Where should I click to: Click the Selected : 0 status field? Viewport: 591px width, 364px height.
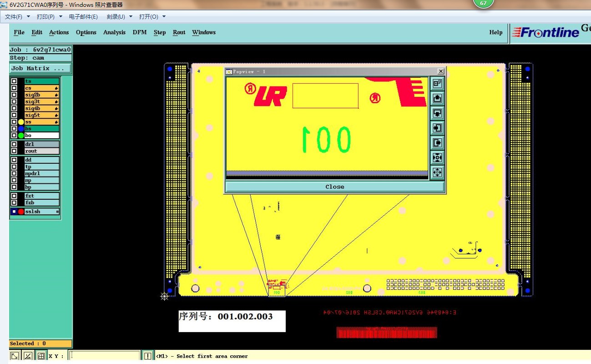pos(40,344)
